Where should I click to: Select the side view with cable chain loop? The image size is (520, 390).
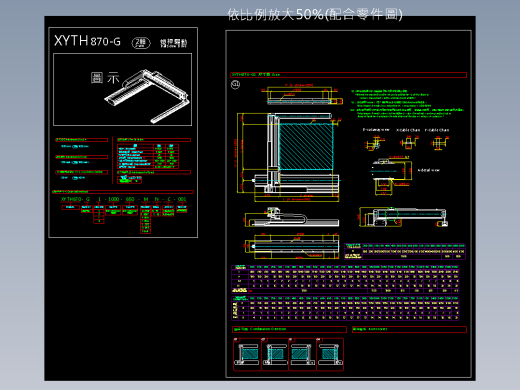[291, 217]
